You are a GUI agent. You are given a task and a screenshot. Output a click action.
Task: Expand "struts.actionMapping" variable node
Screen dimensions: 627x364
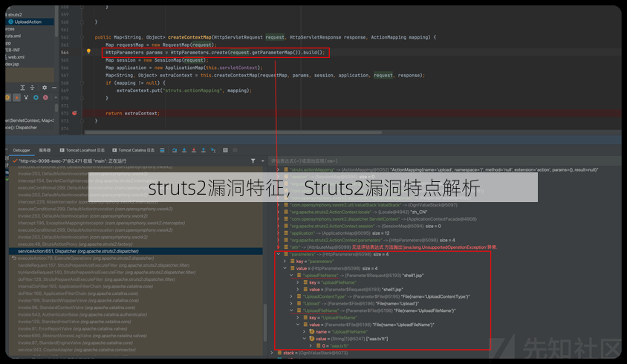tap(279, 169)
